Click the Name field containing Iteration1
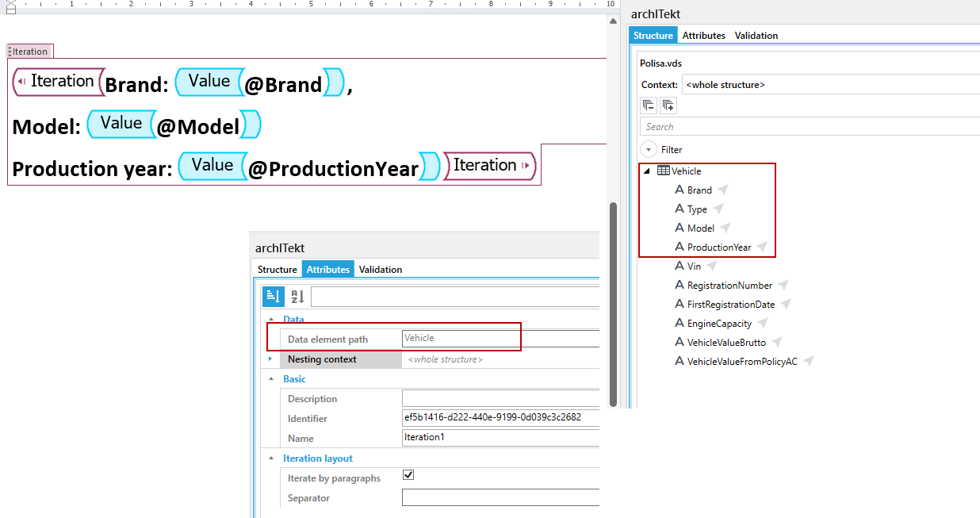The image size is (980, 518). pos(500,438)
